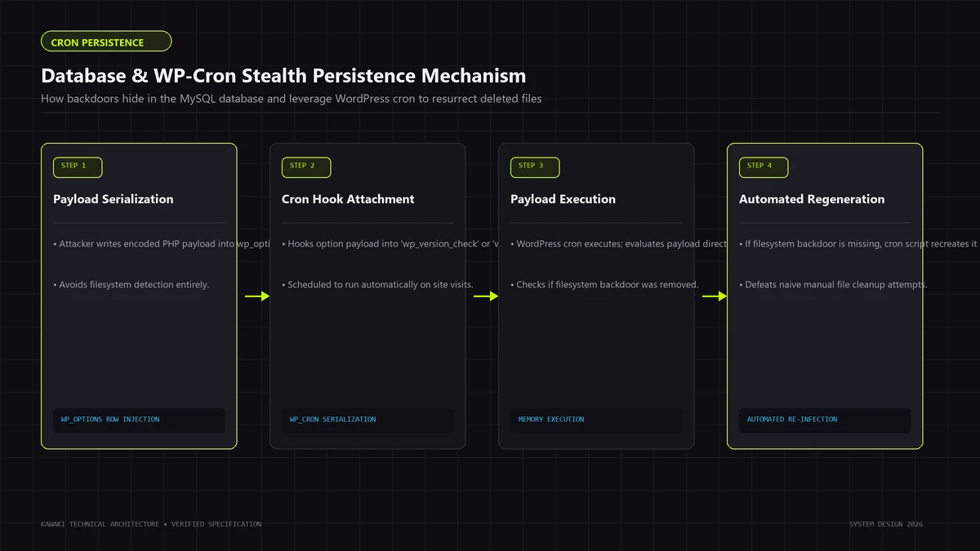
Task: Click the STEP 4 badge
Action: point(764,167)
